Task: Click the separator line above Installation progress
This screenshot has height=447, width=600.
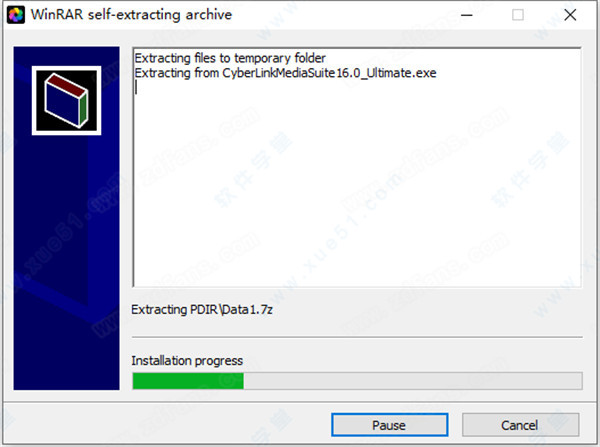Action: (357, 337)
